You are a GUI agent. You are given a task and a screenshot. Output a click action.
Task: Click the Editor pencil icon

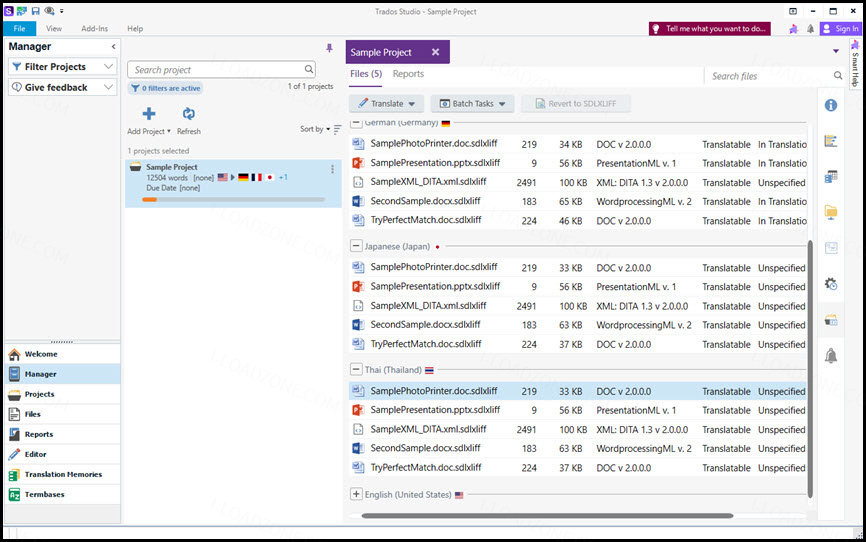point(14,454)
